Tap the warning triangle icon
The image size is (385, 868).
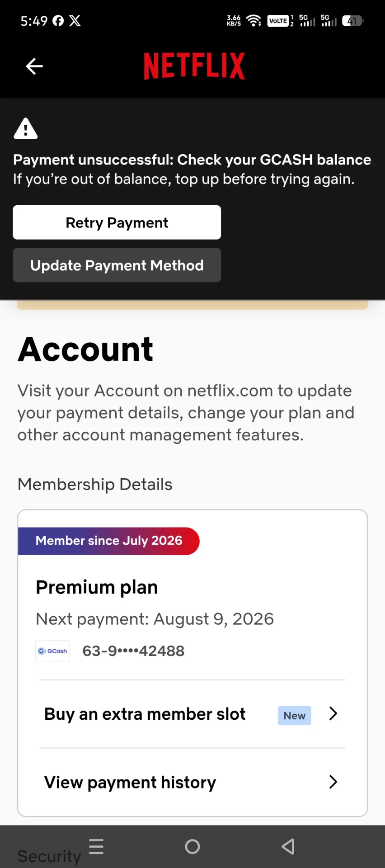pos(26,128)
